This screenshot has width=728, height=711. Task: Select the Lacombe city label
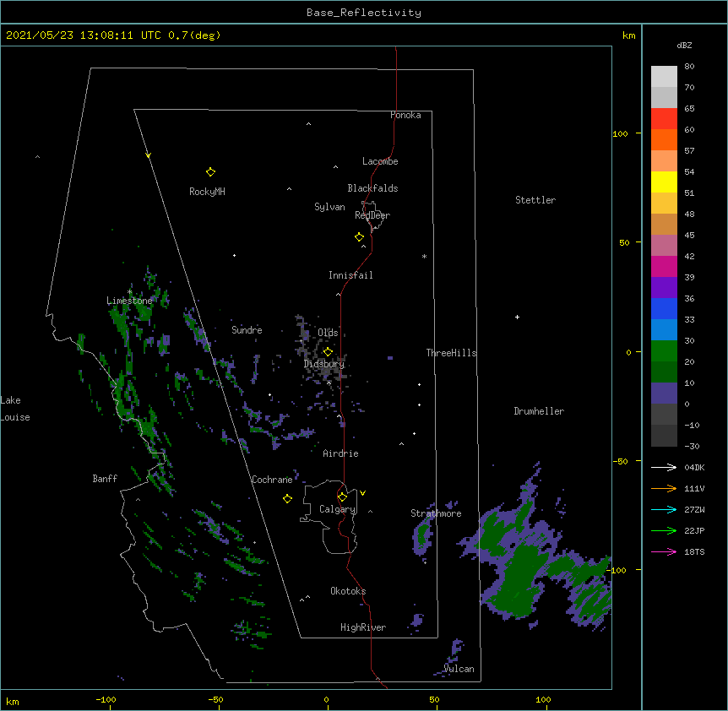click(380, 161)
